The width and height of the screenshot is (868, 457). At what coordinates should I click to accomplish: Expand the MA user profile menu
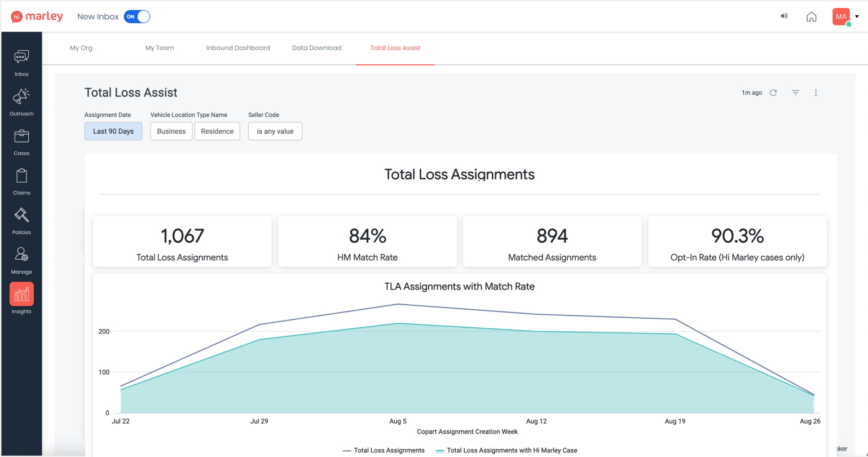[x=857, y=16]
